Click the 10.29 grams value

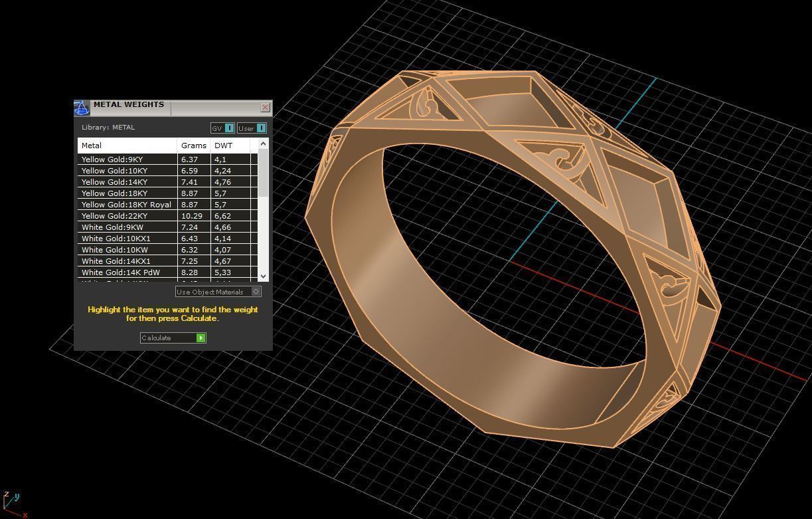click(x=191, y=216)
